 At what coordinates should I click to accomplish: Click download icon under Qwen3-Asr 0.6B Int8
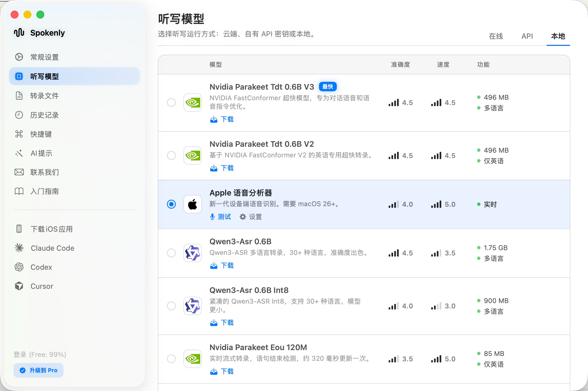tap(214, 323)
